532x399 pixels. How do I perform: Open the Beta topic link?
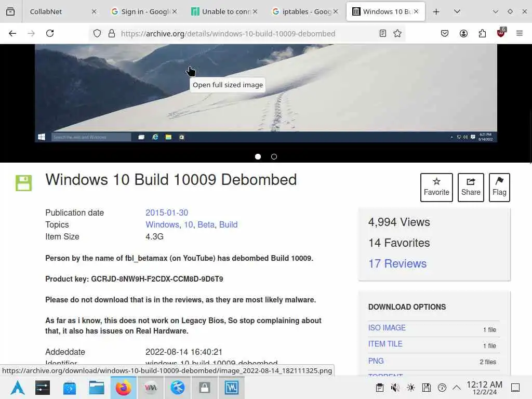pyautogui.click(x=206, y=224)
